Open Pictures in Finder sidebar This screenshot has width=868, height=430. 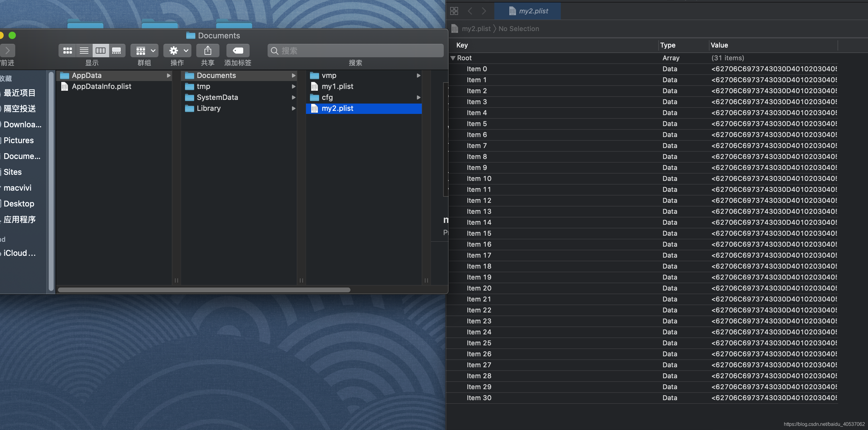[x=19, y=140]
